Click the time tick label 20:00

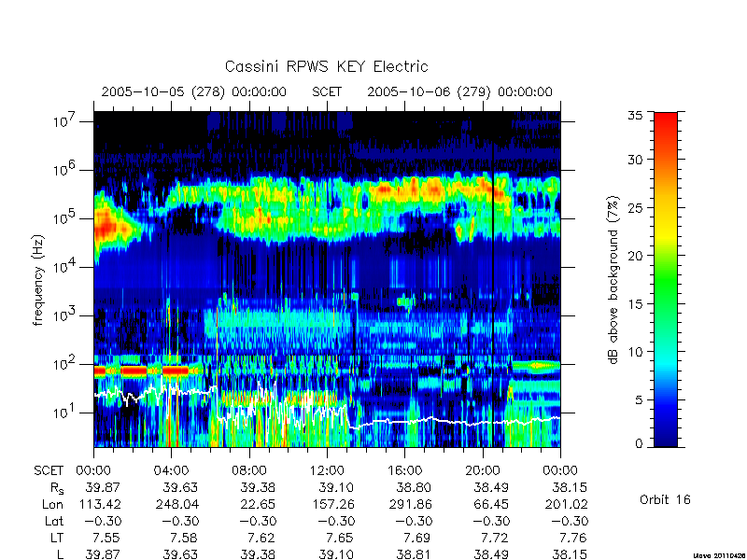click(483, 470)
